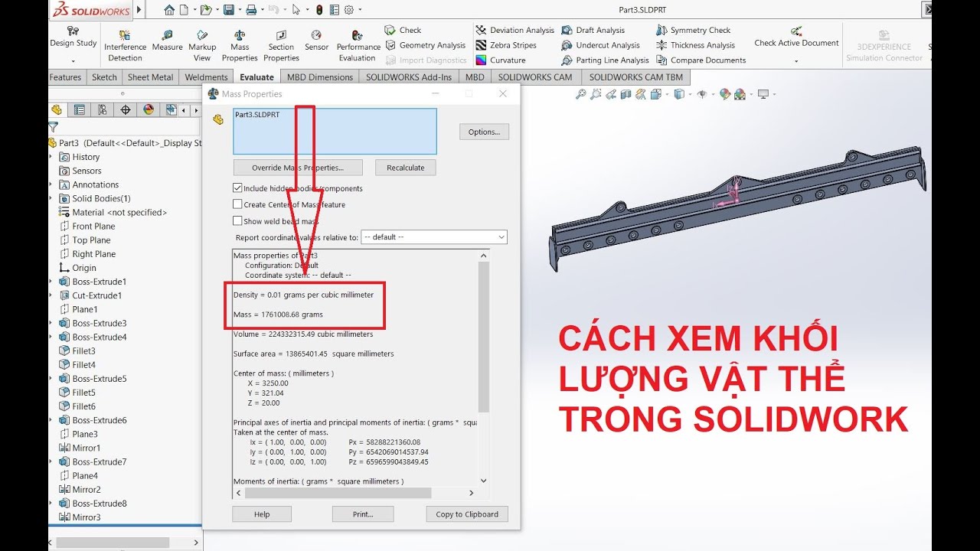Open Thickness Analysis
Viewport: 980px width, 551px height.
tap(695, 45)
